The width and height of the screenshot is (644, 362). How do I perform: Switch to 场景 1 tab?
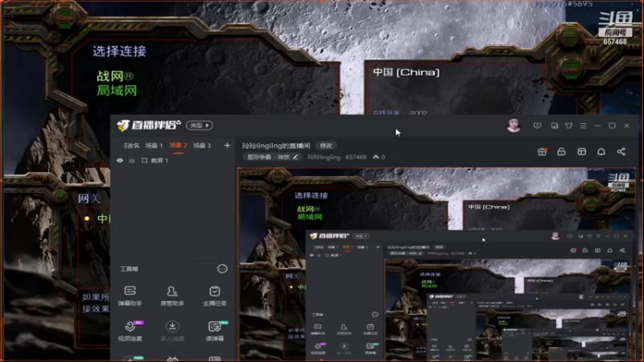(154, 146)
